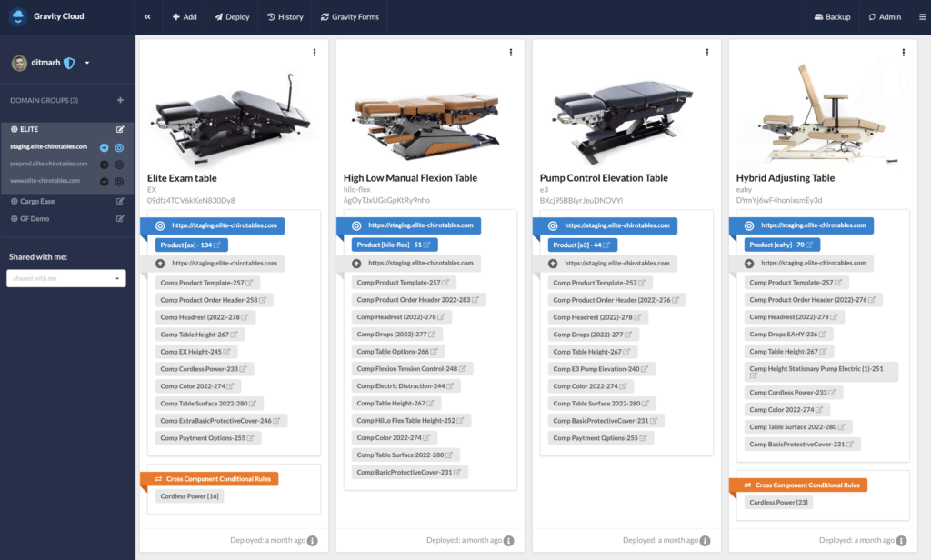Open Cordless Power [23] conditional rule
This screenshot has width=931, height=560.
(778, 503)
